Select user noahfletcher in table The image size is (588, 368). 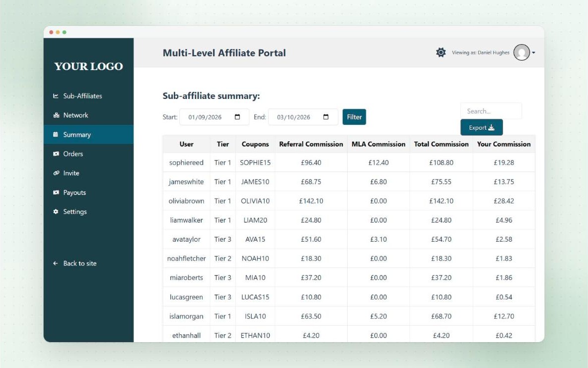[x=186, y=259]
